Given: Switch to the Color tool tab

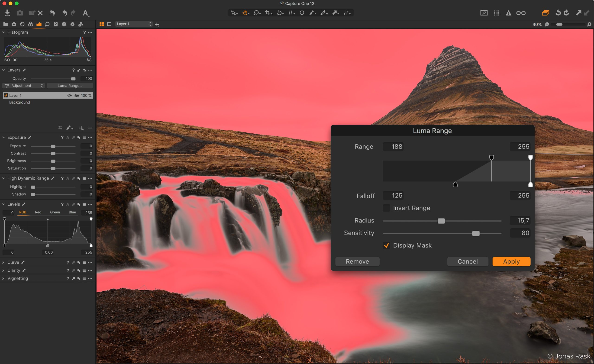Looking at the screenshot, I should tap(30, 24).
